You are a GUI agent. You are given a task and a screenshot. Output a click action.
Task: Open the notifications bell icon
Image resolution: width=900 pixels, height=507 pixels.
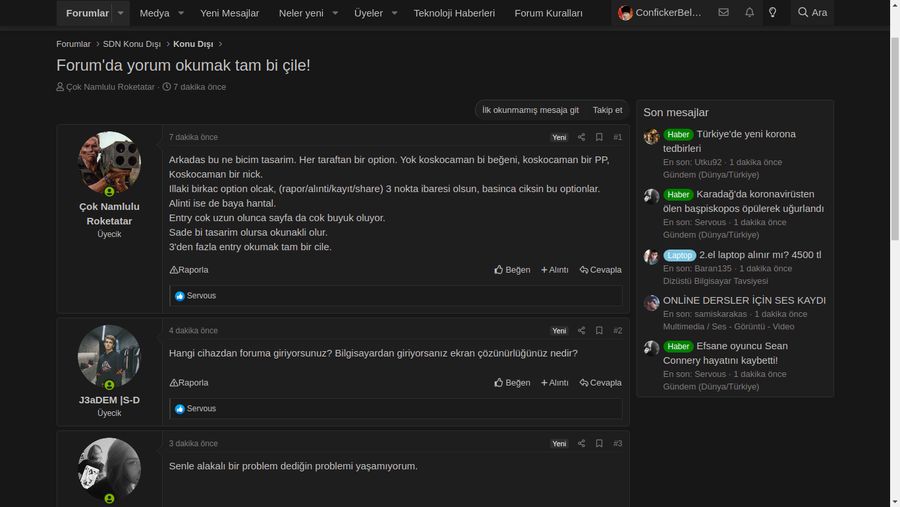pyautogui.click(x=749, y=13)
